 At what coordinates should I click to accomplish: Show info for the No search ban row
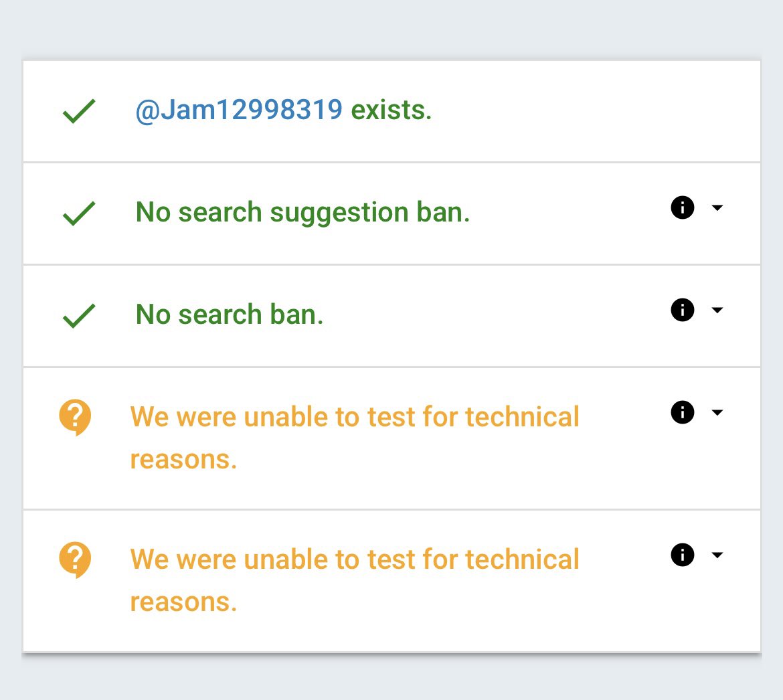[x=682, y=310]
